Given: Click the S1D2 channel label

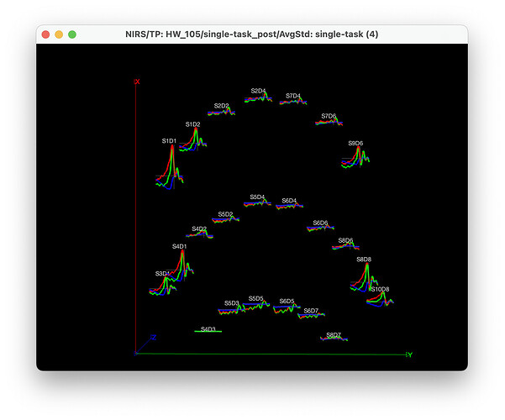Looking at the screenshot, I should click(x=193, y=124).
